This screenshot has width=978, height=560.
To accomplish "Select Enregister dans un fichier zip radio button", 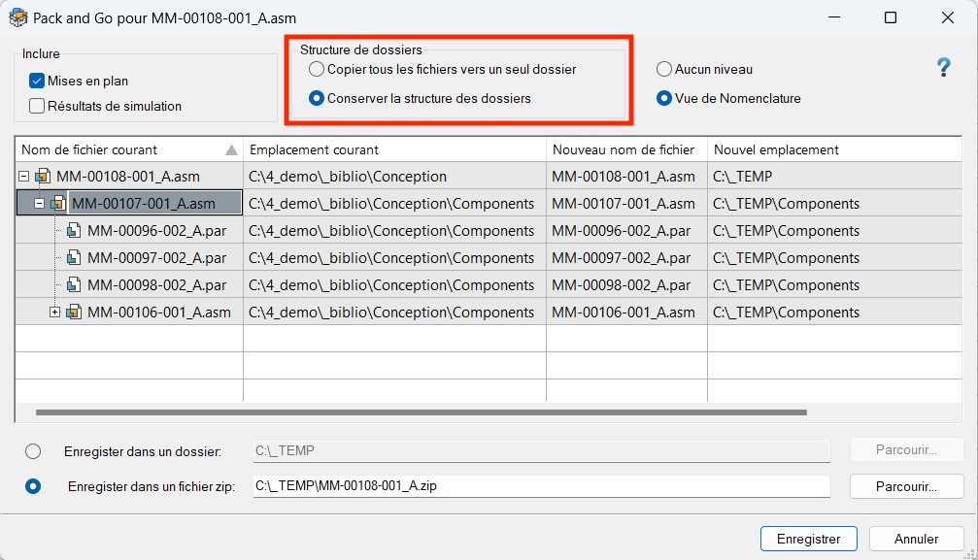I will tap(33, 486).
